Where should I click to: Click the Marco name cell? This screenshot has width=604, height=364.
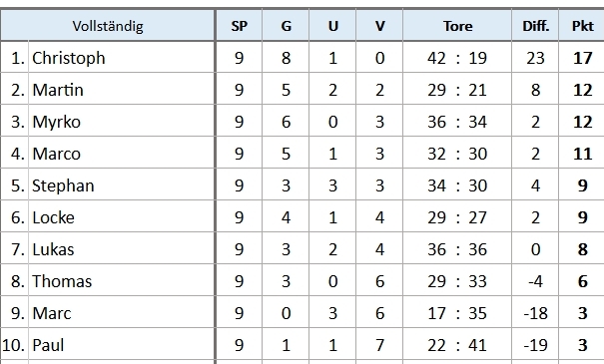click(122, 154)
